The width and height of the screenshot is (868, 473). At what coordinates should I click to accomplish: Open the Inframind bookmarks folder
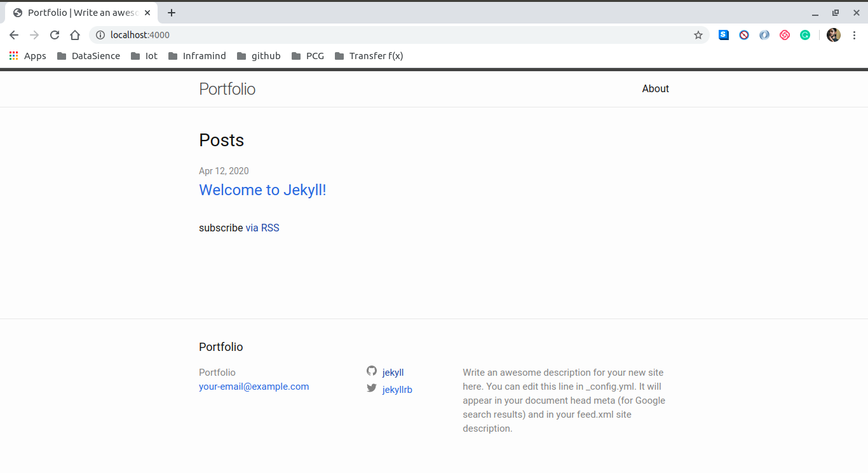coord(197,56)
